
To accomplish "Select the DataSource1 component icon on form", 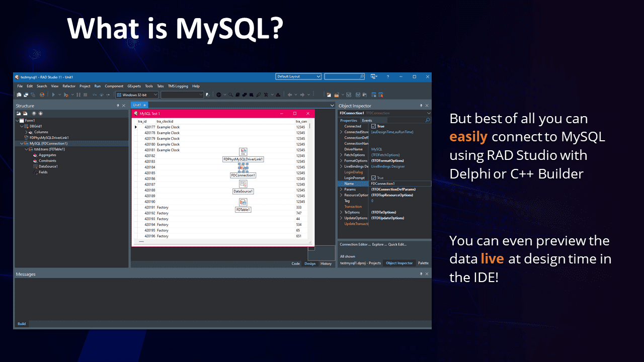I will click(x=243, y=184).
